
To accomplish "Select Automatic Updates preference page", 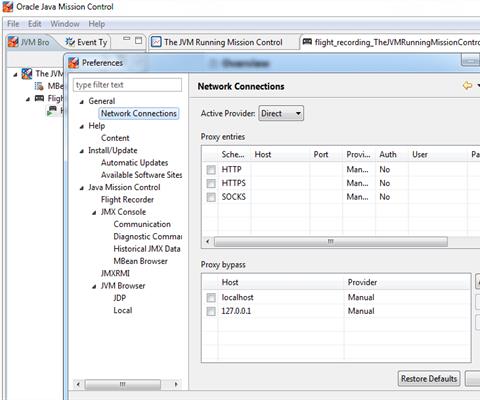I will [x=134, y=163].
